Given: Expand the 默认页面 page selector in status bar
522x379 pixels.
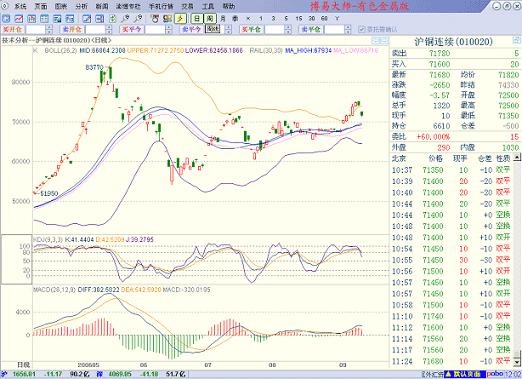Looking at the screenshot, I should coord(465,374).
